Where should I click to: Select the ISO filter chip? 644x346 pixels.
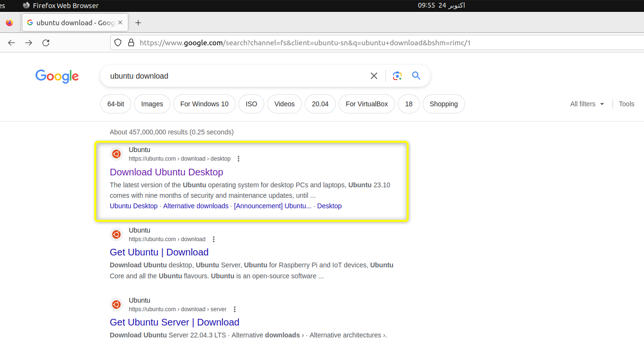click(x=251, y=104)
